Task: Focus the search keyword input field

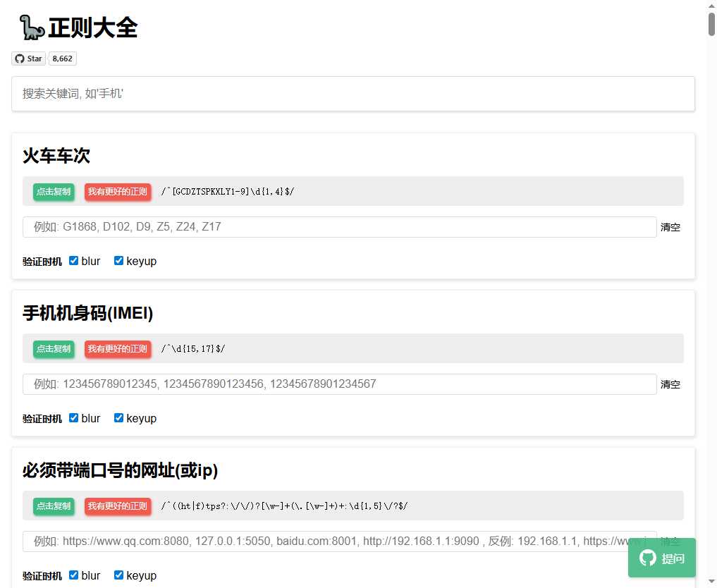Action: [x=353, y=94]
